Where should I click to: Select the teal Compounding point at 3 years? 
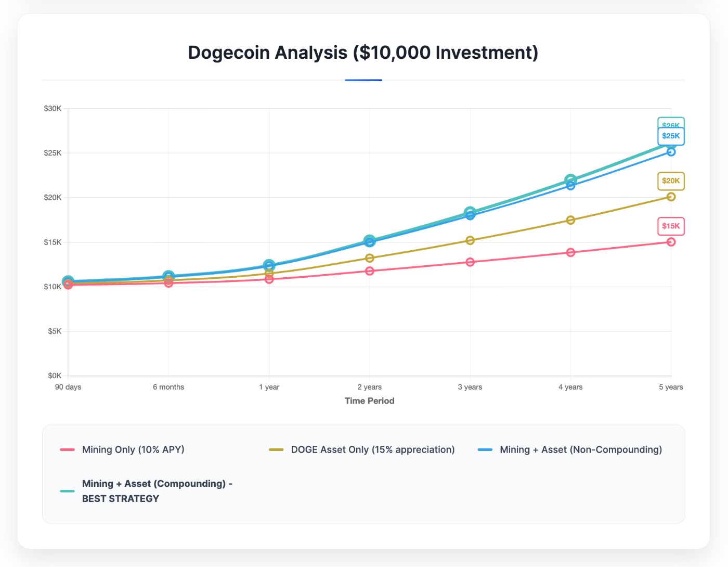pos(470,212)
